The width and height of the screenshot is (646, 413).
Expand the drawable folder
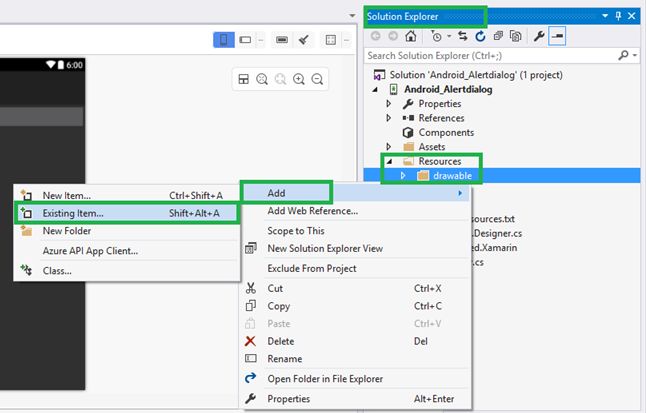(x=403, y=176)
